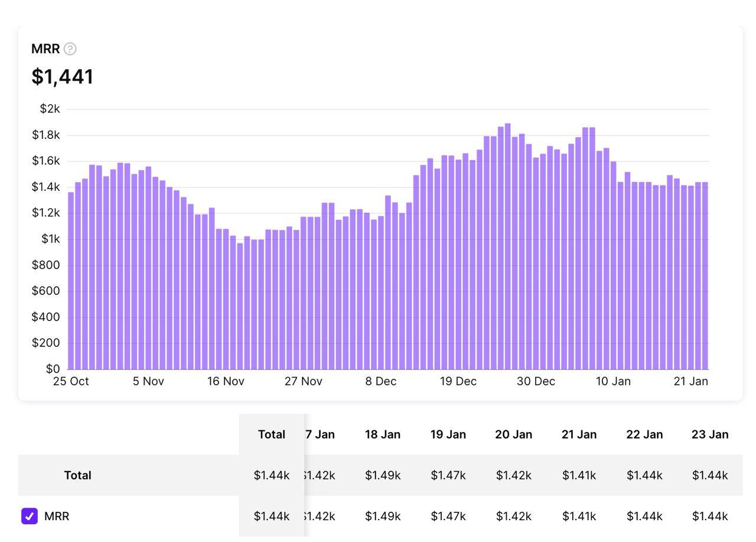Viewport: 756px width, 542px height.
Task: Click the 19 Jan column header
Action: [448, 434]
